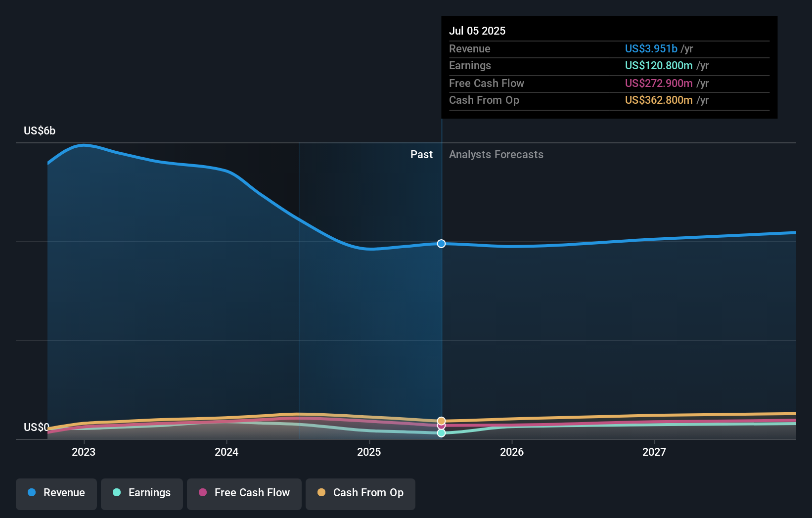Expand the Analysts Forecasts section
The width and height of the screenshot is (812, 518).
click(496, 154)
